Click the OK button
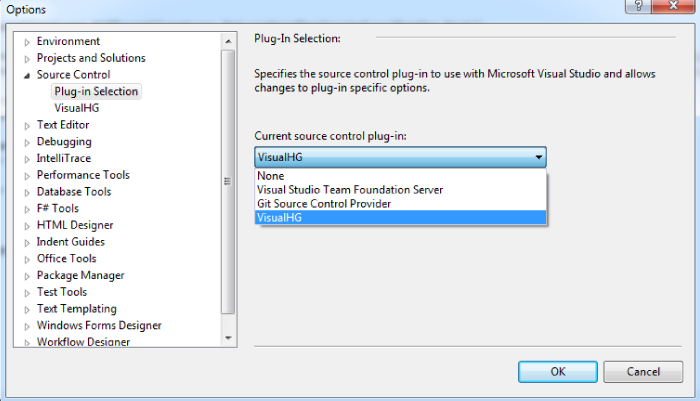This screenshot has width=700, height=401. 558,371
